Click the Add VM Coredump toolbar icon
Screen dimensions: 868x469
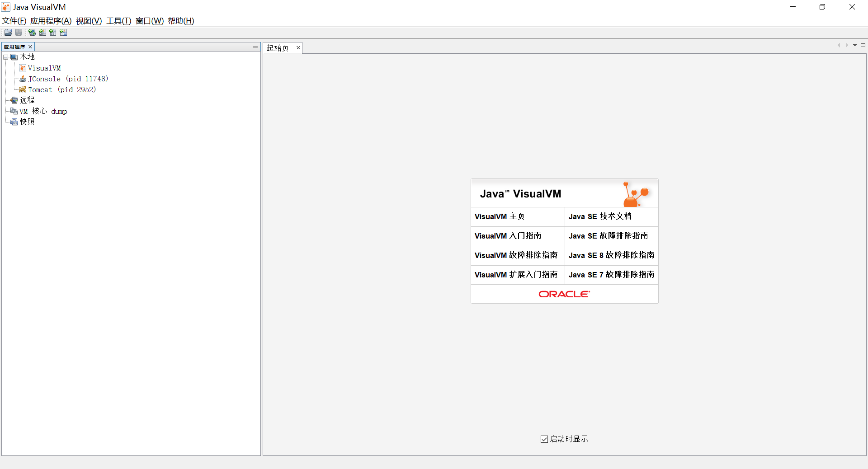click(x=53, y=33)
